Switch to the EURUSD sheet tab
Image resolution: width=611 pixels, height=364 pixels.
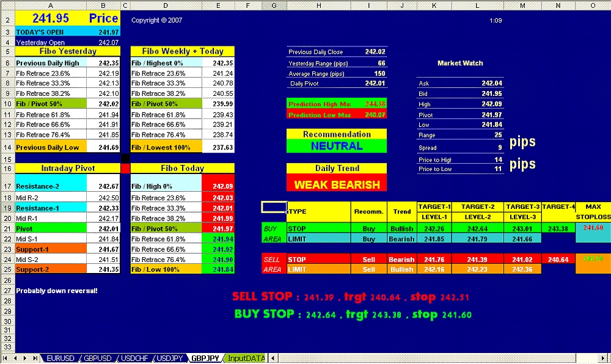click(x=60, y=359)
